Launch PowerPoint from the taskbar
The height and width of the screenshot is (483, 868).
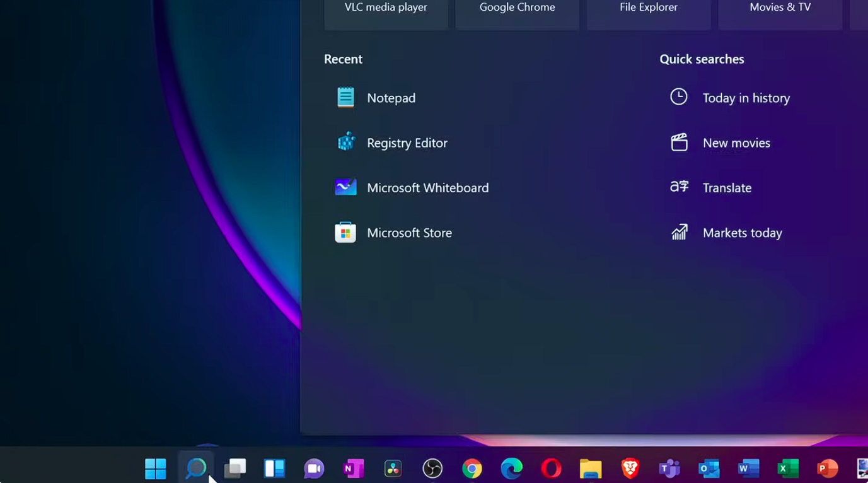tap(828, 468)
